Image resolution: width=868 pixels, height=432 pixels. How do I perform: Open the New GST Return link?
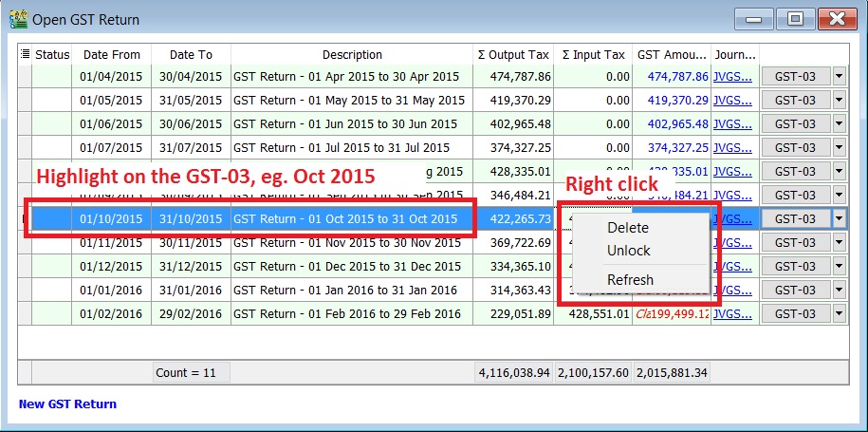[x=67, y=404]
